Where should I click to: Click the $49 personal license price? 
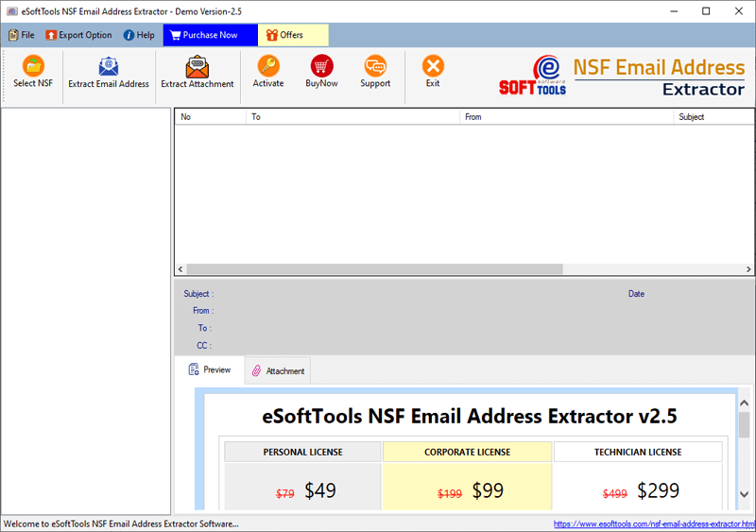click(x=320, y=490)
